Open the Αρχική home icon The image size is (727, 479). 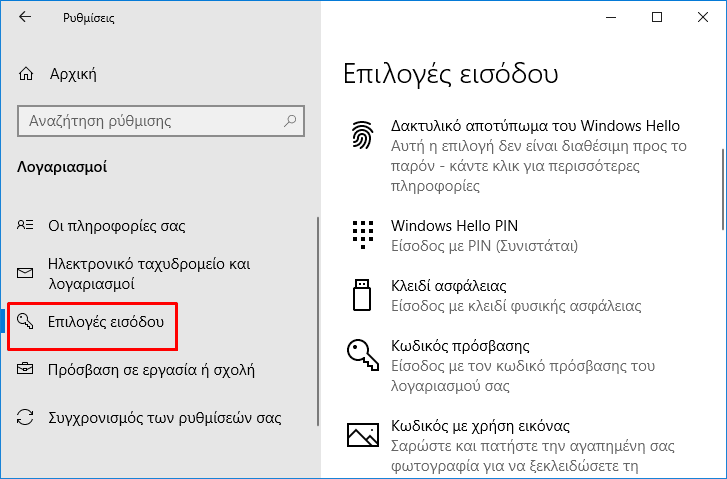[x=26, y=74]
